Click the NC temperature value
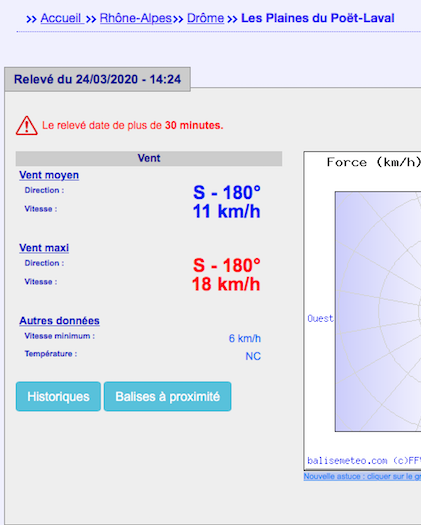 [x=253, y=356]
